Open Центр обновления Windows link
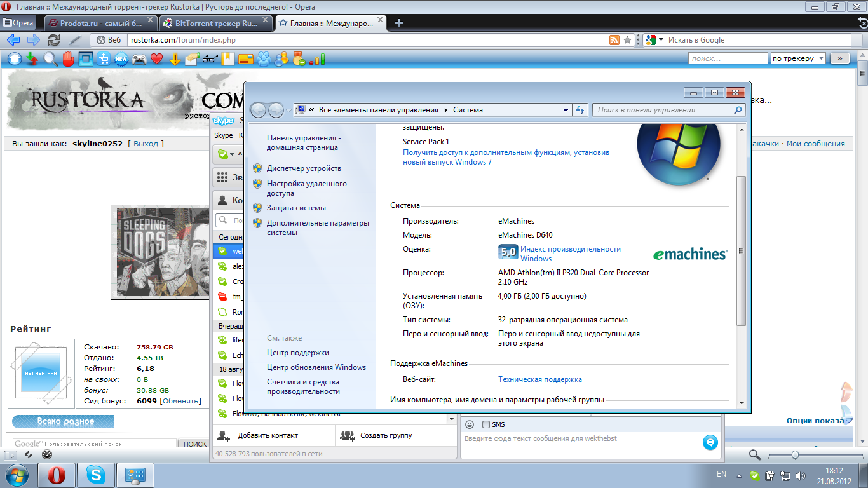 pos(316,367)
